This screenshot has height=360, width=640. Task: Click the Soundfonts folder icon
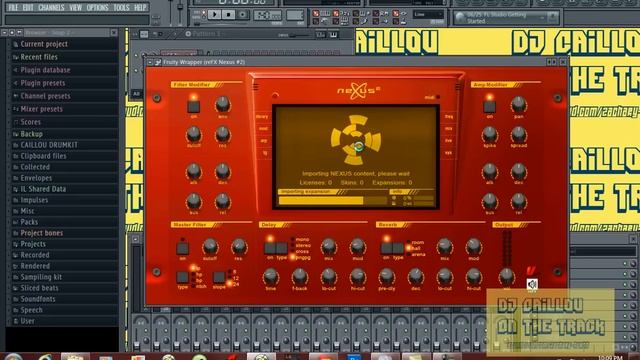click(16, 299)
